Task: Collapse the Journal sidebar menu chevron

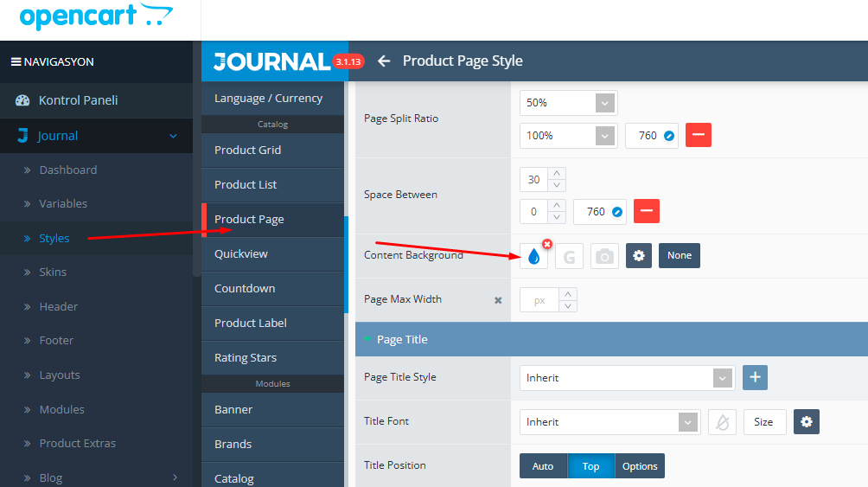Action: coord(173,136)
